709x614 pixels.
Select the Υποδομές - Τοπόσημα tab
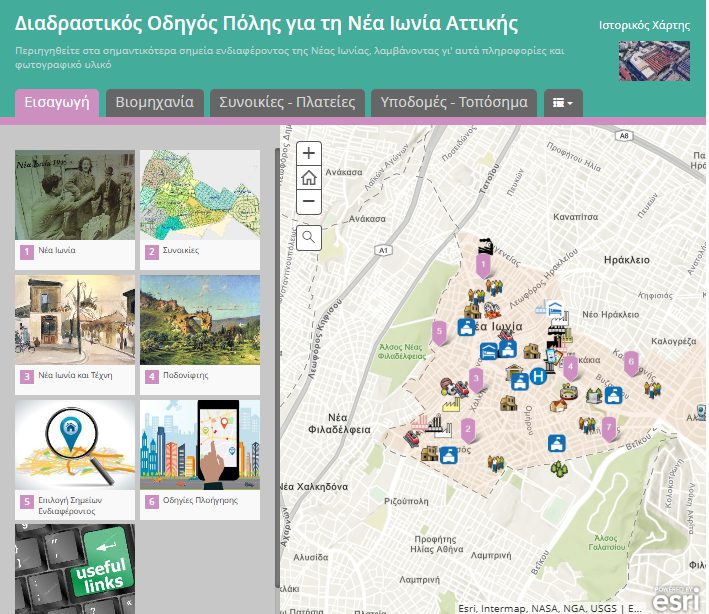(x=453, y=103)
